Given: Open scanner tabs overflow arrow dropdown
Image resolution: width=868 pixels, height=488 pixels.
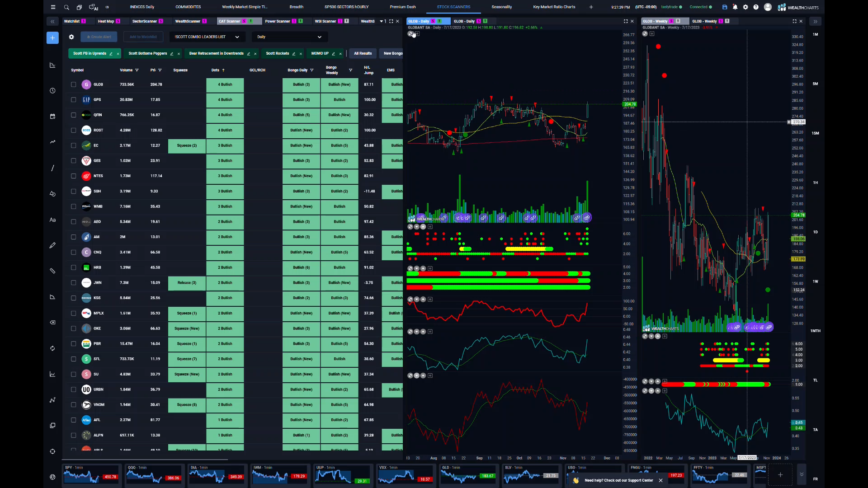Looking at the screenshot, I should coord(381,21).
